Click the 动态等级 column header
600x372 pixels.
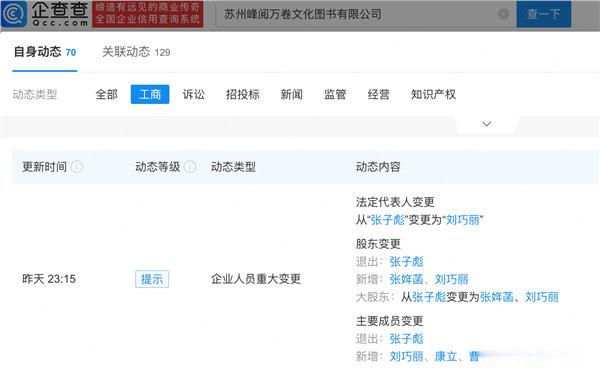coord(158,167)
